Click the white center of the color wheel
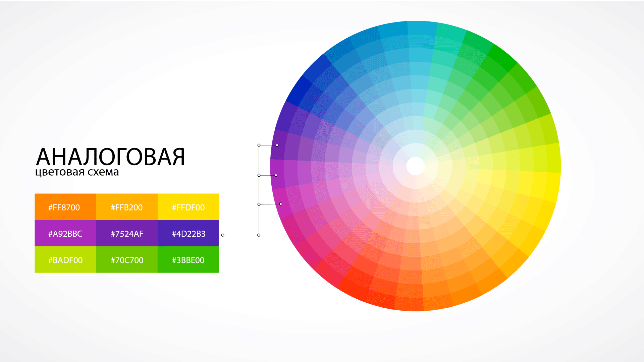This screenshot has width=644, height=362. point(416,166)
